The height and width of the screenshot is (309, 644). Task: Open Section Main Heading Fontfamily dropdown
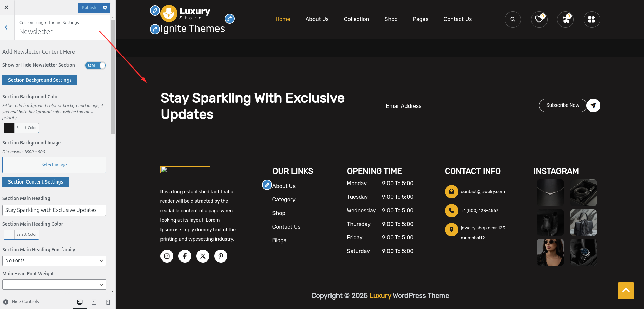54,261
